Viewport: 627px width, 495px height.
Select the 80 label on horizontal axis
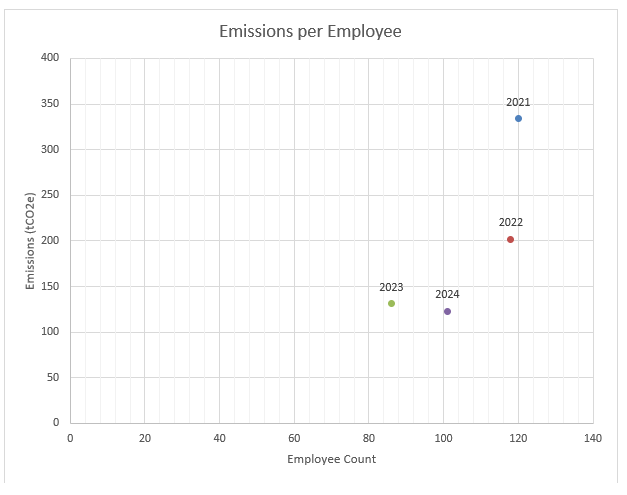pyautogui.click(x=369, y=438)
